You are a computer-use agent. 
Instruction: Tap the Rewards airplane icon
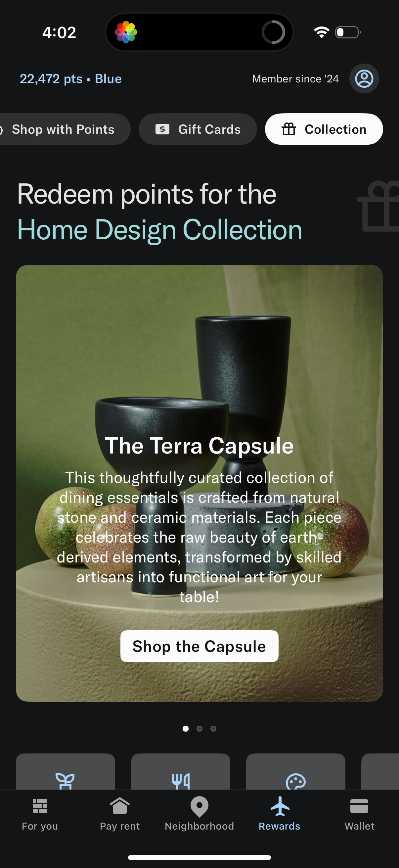click(x=280, y=806)
